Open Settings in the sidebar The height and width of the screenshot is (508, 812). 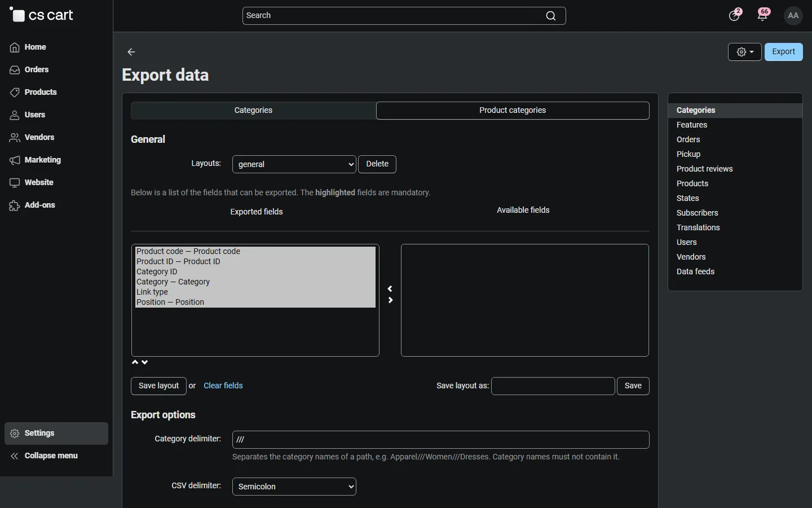coord(56,433)
